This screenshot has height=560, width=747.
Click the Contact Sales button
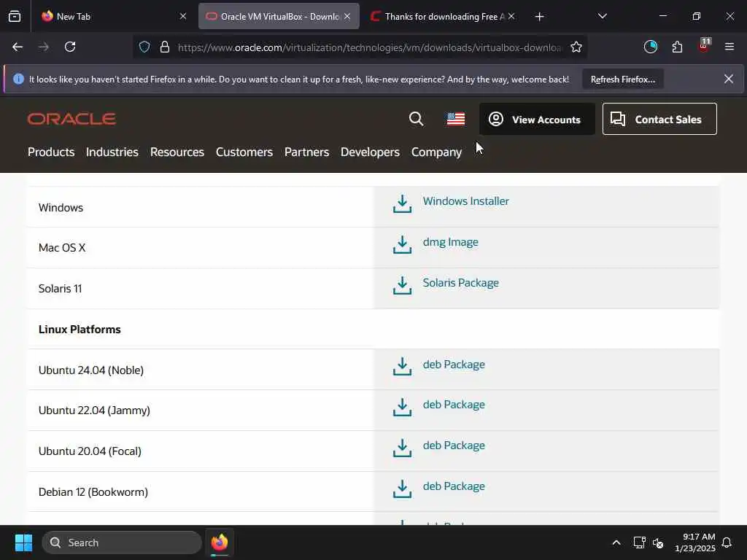tap(659, 119)
